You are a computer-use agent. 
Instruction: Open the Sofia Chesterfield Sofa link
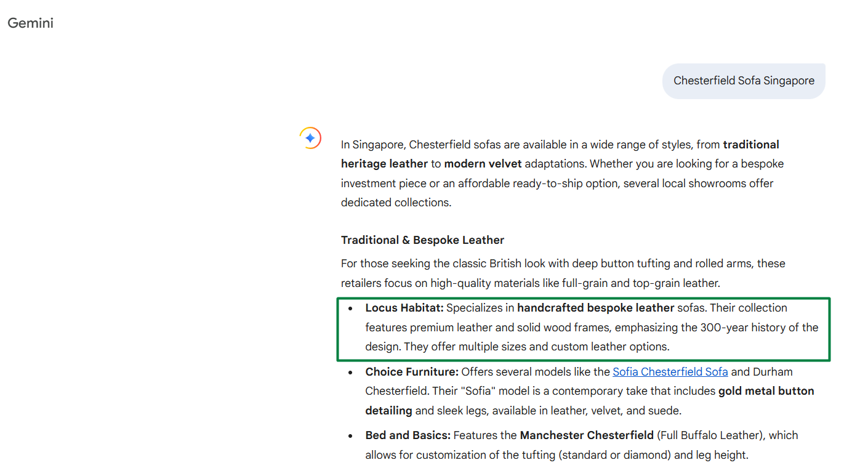(x=670, y=372)
